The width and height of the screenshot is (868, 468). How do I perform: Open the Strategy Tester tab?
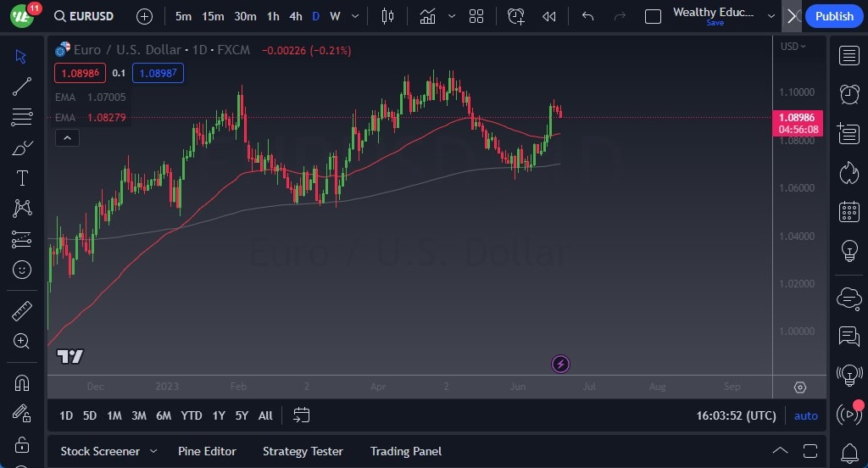[303, 451]
